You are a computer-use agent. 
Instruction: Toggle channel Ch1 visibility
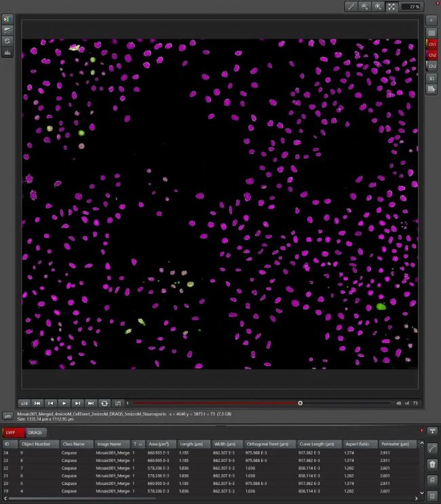[x=432, y=43]
